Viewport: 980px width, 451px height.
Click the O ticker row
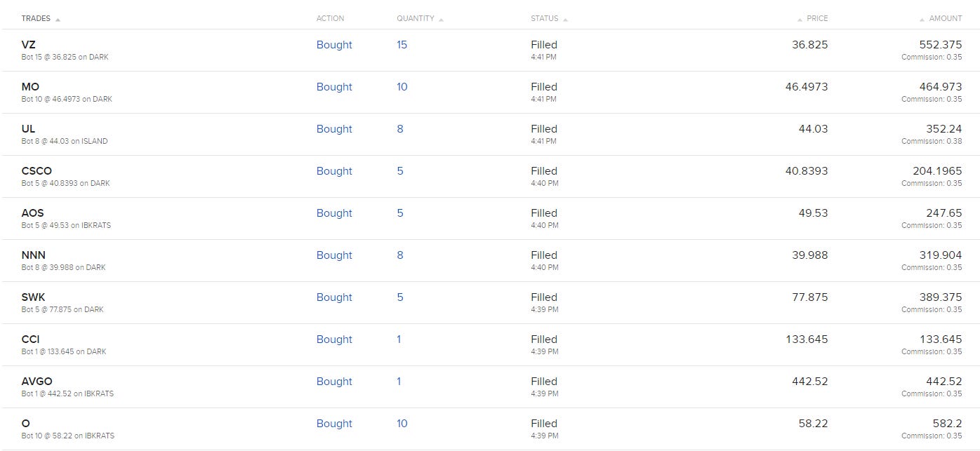coord(490,429)
